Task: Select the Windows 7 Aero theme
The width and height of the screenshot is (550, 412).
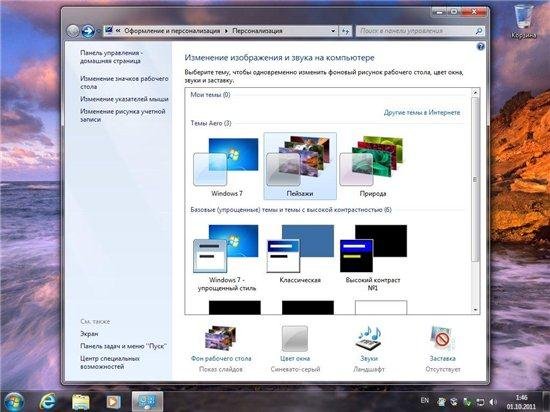Action: click(227, 167)
